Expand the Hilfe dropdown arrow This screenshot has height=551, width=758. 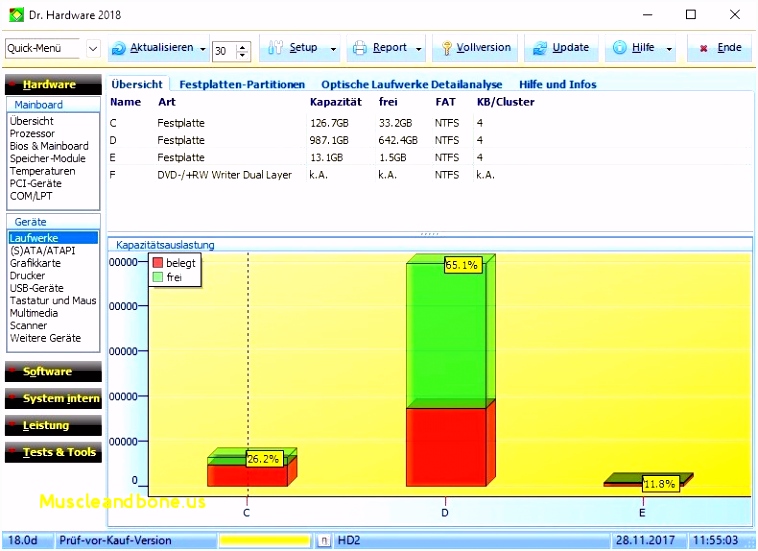tap(669, 49)
